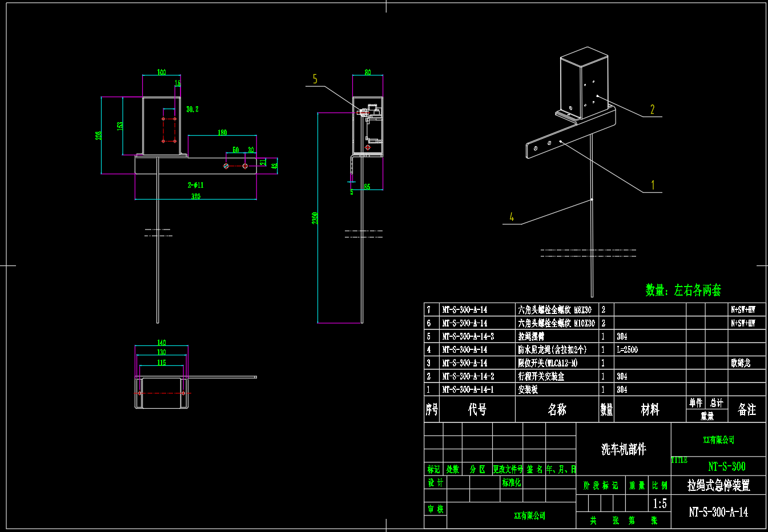768x532 pixels.
Task: Click the 320 overall length dimension
Action: tap(196, 196)
